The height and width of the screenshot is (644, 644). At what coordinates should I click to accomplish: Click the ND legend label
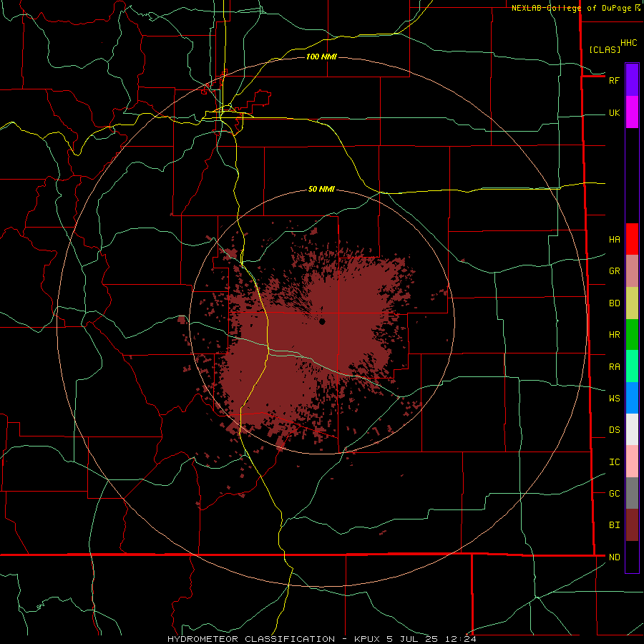click(x=614, y=557)
